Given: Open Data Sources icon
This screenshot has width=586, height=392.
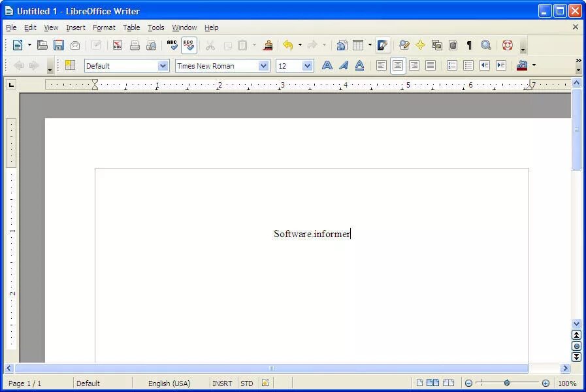Looking at the screenshot, I should pyautogui.click(x=453, y=45).
